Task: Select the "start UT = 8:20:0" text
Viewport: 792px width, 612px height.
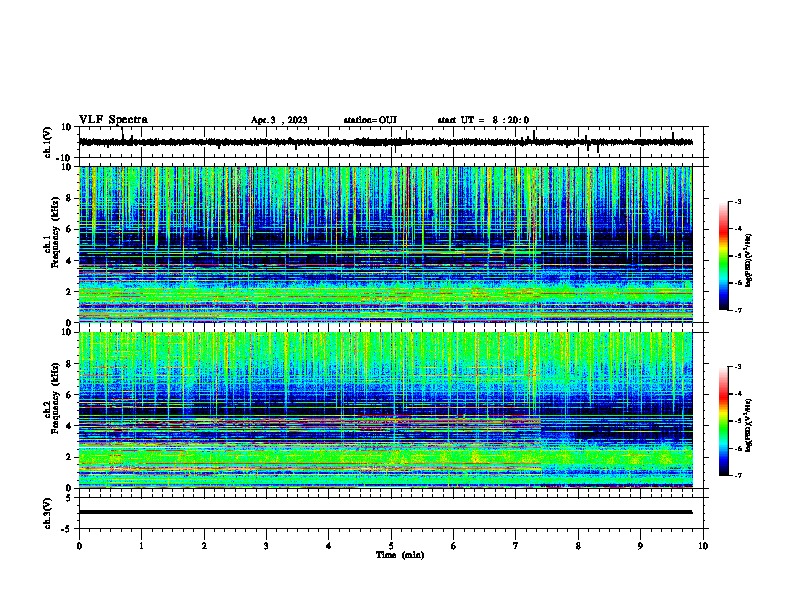Action: [483, 120]
